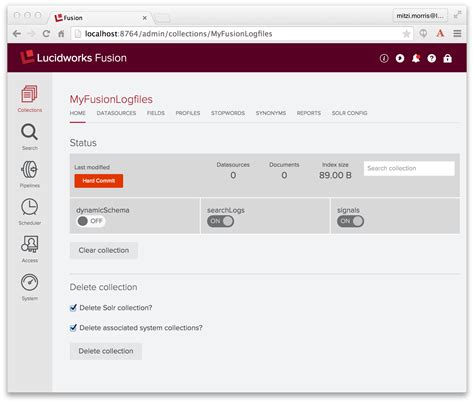
Task: Open the help question mark icon
Action: (432, 58)
